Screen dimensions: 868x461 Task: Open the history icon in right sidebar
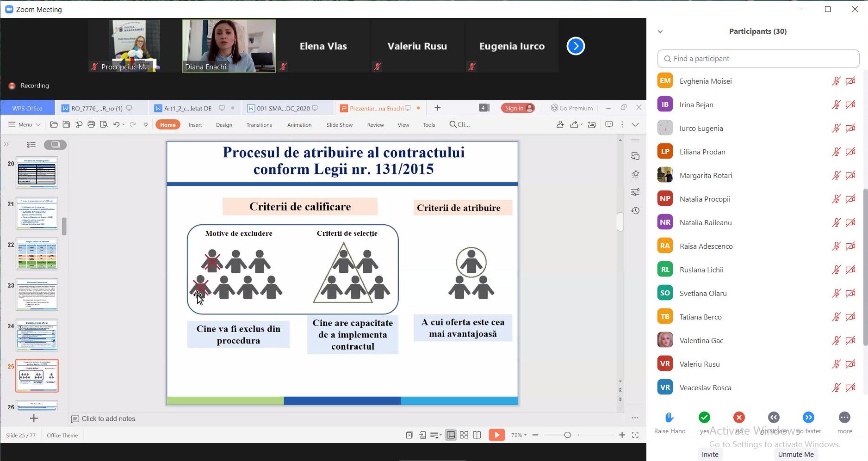pyautogui.click(x=635, y=211)
